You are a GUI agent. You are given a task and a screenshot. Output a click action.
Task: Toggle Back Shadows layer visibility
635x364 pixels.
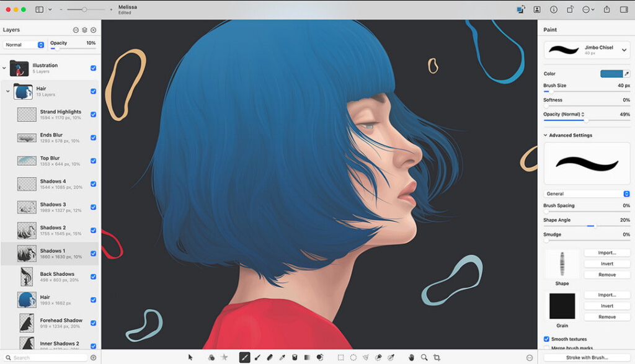[x=94, y=277]
